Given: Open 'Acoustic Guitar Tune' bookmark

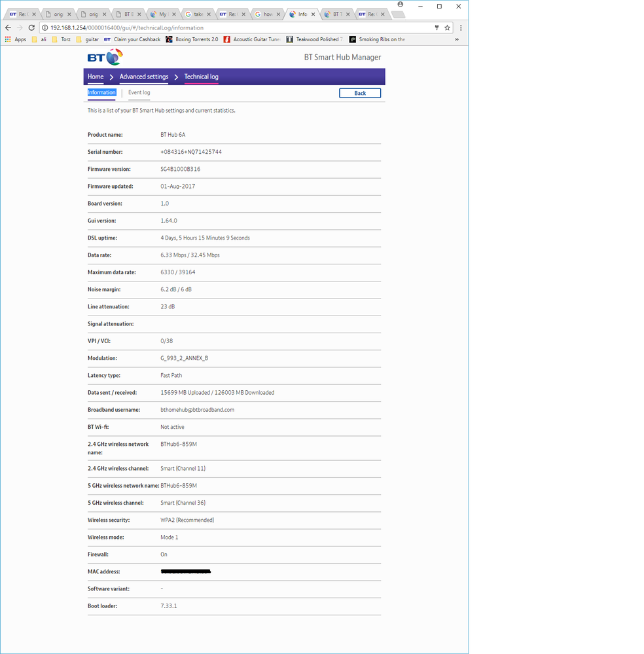Looking at the screenshot, I should (252, 39).
